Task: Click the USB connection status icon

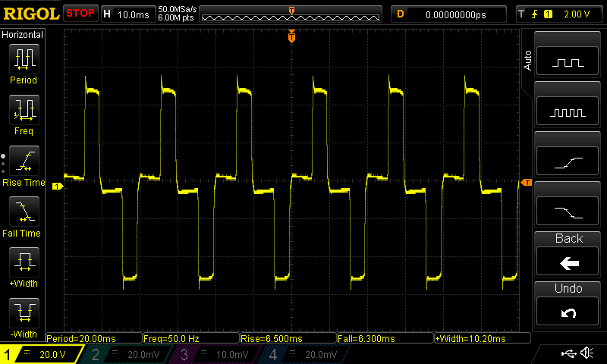Action: pyautogui.click(x=568, y=353)
